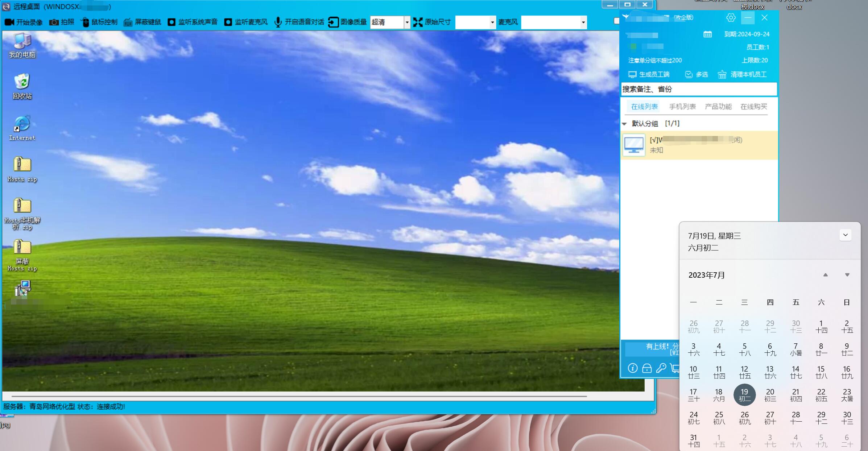Click the key icon in bottom panel bar

[x=661, y=368]
